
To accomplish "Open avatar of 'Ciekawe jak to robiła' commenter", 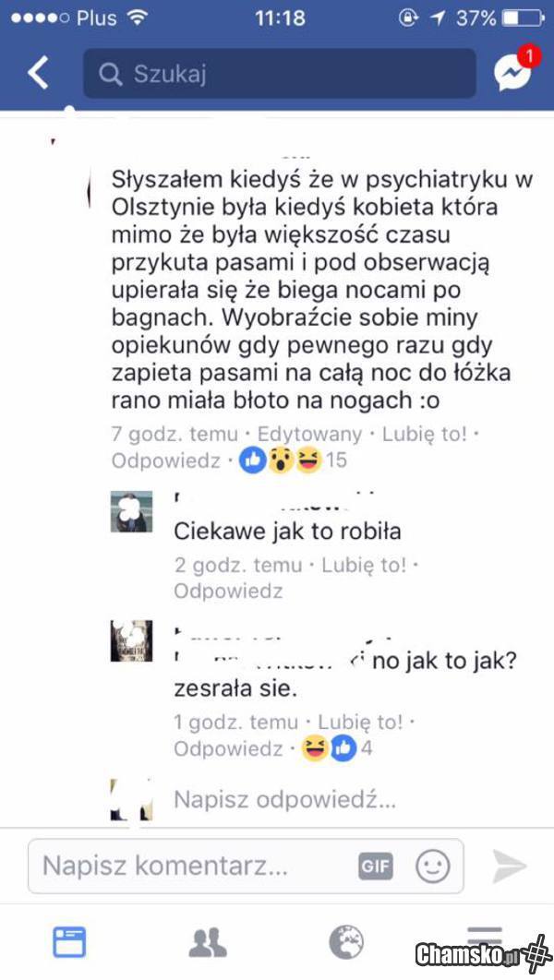I will [x=131, y=512].
